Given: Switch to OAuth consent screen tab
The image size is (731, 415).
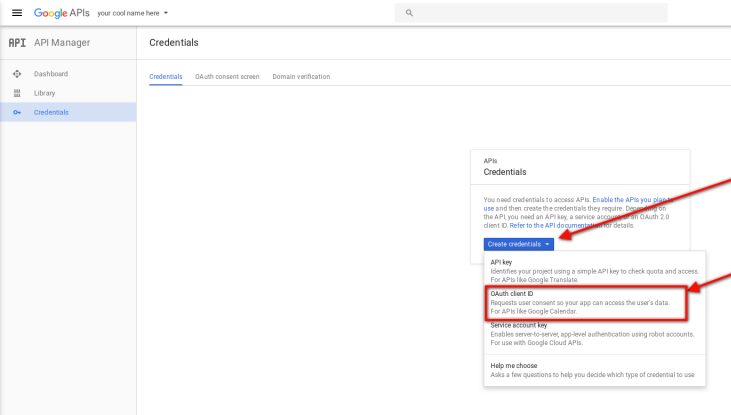Looking at the screenshot, I should [x=227, y=76].
